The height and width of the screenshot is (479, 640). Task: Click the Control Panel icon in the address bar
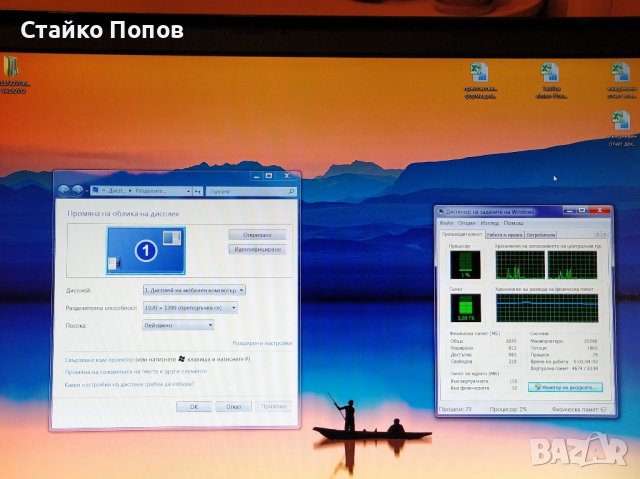tap(96, 191)
